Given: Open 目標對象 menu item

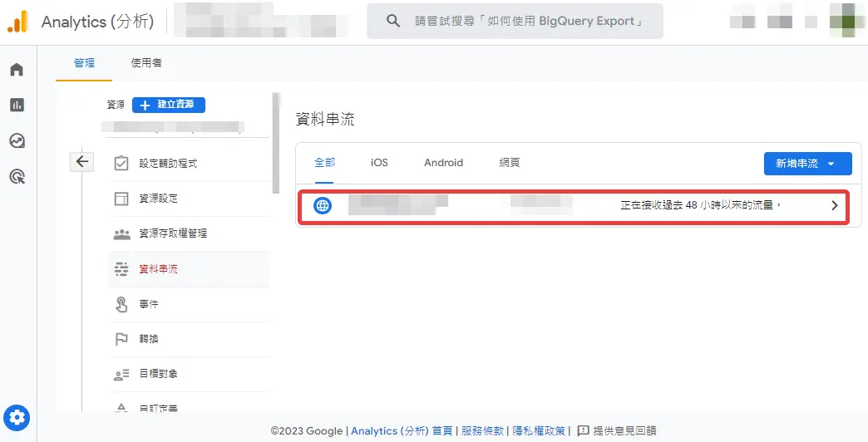Looking at the screenshot, I should point(188,375).
